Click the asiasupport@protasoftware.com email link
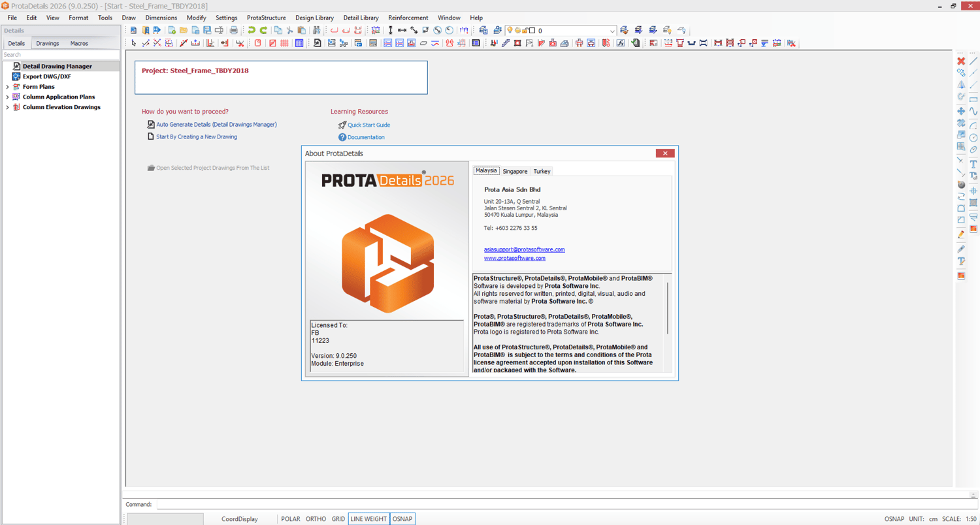Screen dimensions: 980x525 coord(525,249)
